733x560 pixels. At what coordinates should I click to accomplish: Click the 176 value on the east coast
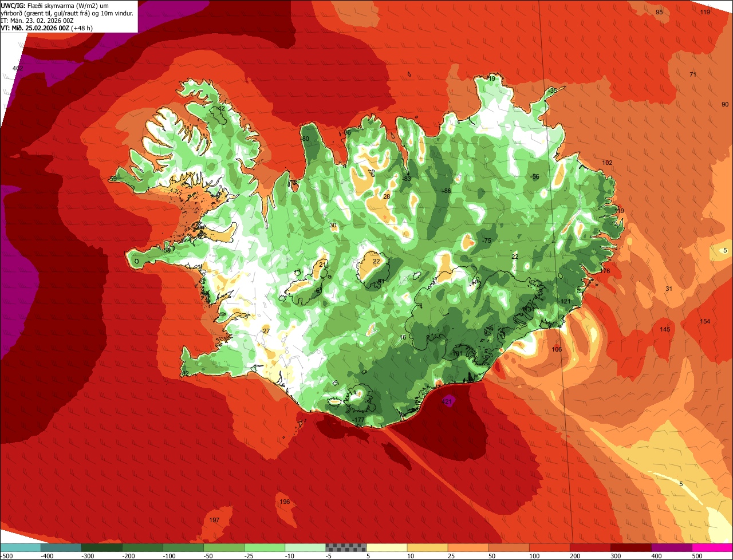(605, 271)
